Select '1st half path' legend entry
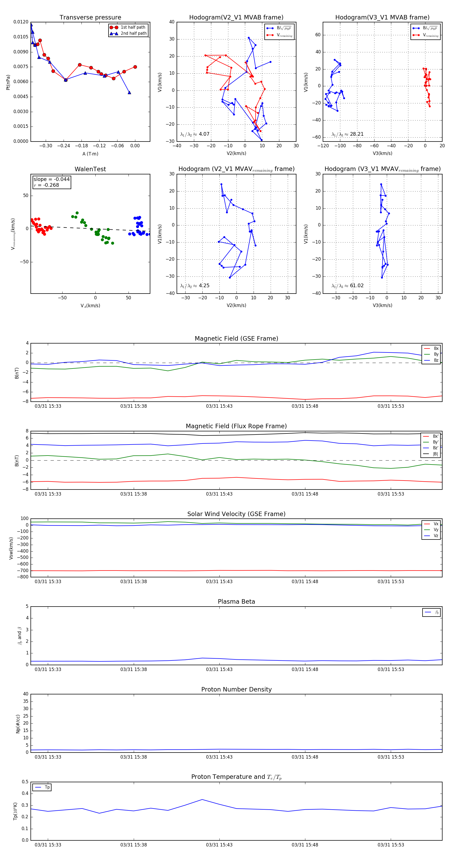The height and width of the screenshot is (868, 473). pos(128,27)
